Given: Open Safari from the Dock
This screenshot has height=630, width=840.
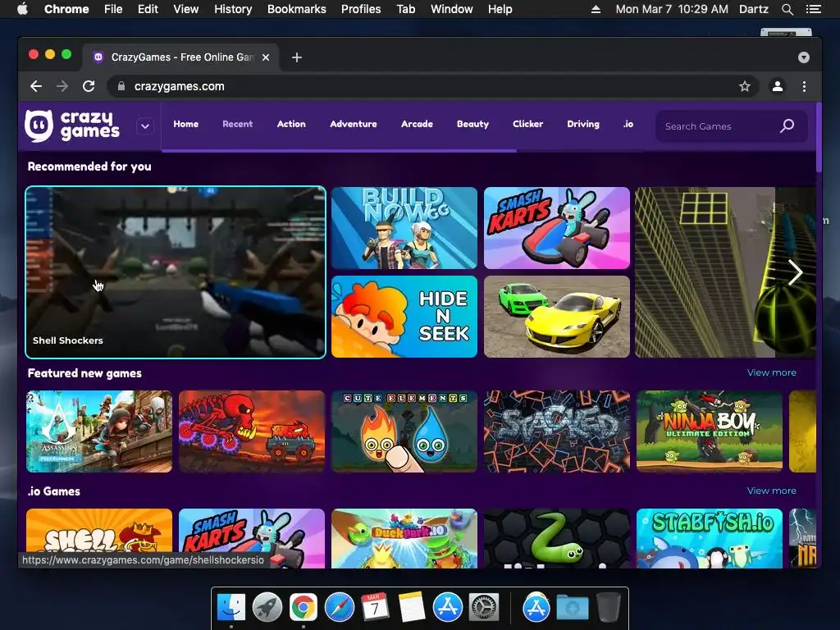Looking at the screenshot, I should tap(339, 608).
